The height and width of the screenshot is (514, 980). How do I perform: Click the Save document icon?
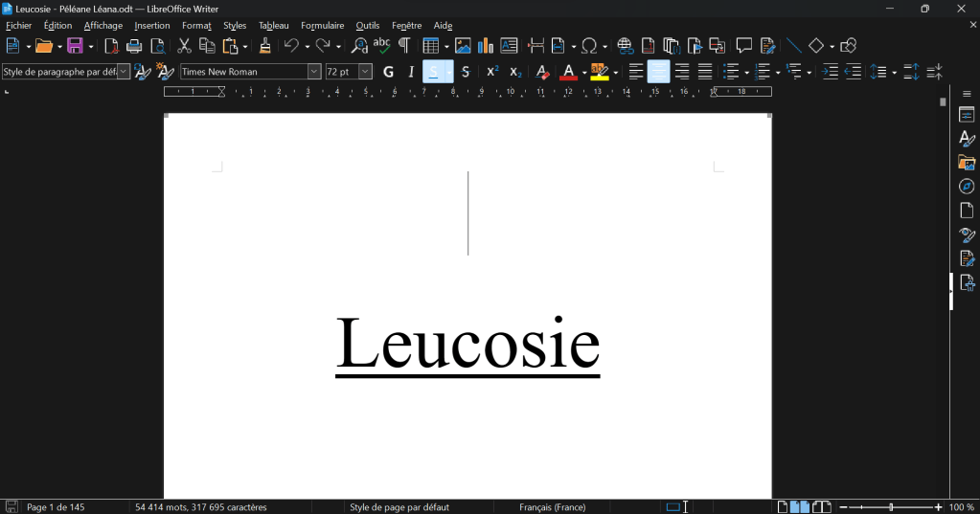point(75,46)
